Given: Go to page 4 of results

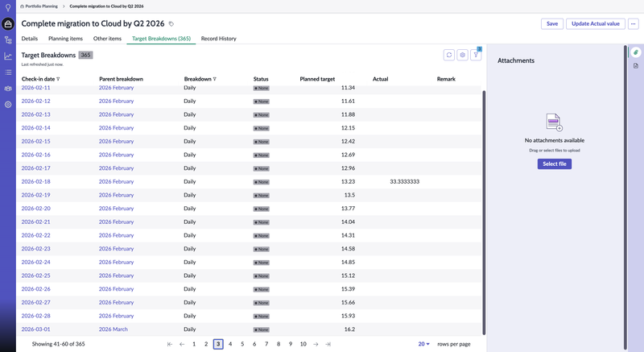Looking at the screenshot, I should point(230,344).
